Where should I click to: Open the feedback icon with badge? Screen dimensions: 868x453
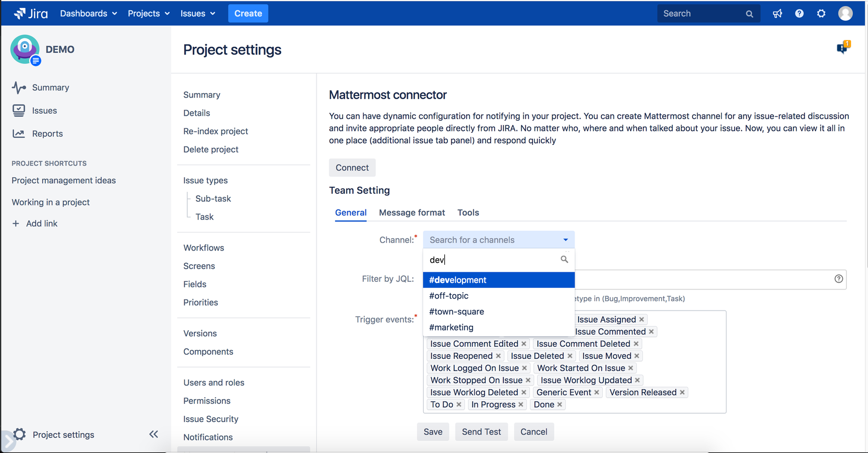843,47
